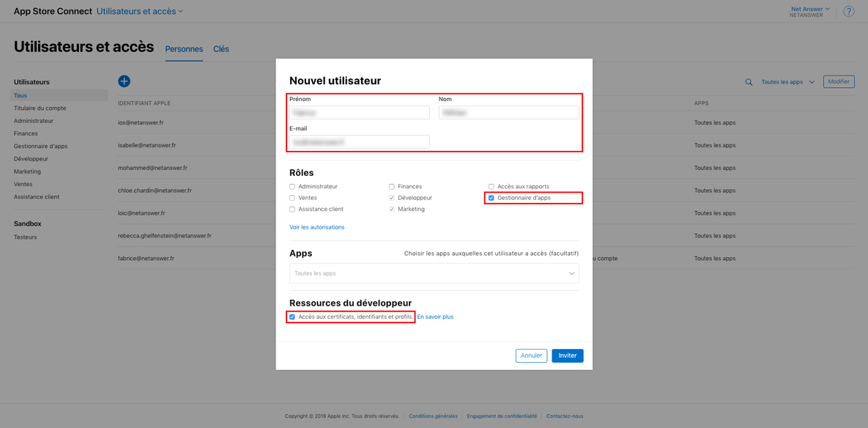
Task: Click the Nom input field
Action: tap(509, 112)
